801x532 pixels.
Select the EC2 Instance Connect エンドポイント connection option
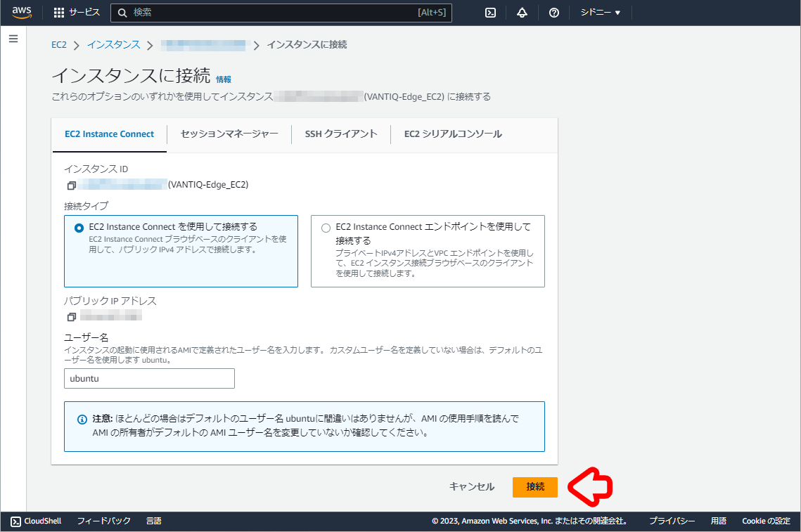pos(325,227)
